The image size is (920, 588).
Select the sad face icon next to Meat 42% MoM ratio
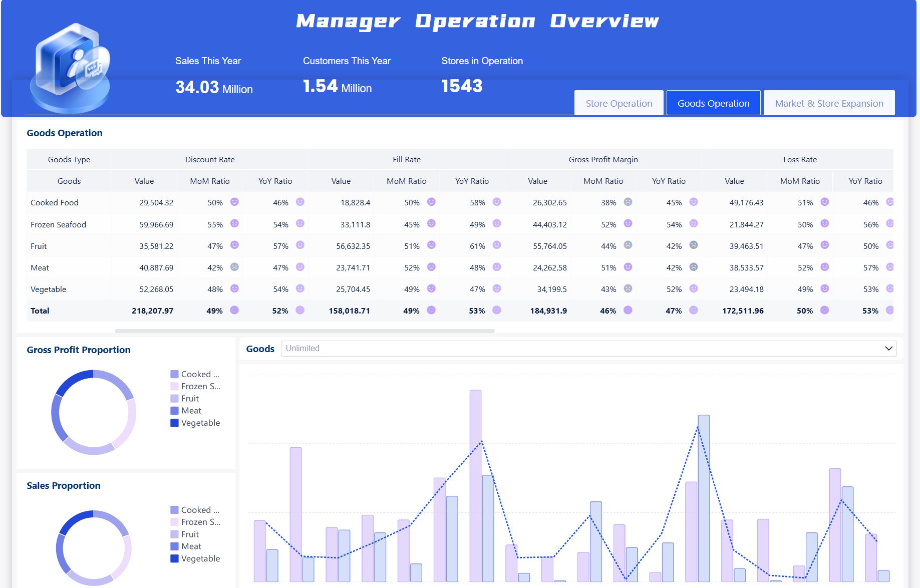click(234, 267)
